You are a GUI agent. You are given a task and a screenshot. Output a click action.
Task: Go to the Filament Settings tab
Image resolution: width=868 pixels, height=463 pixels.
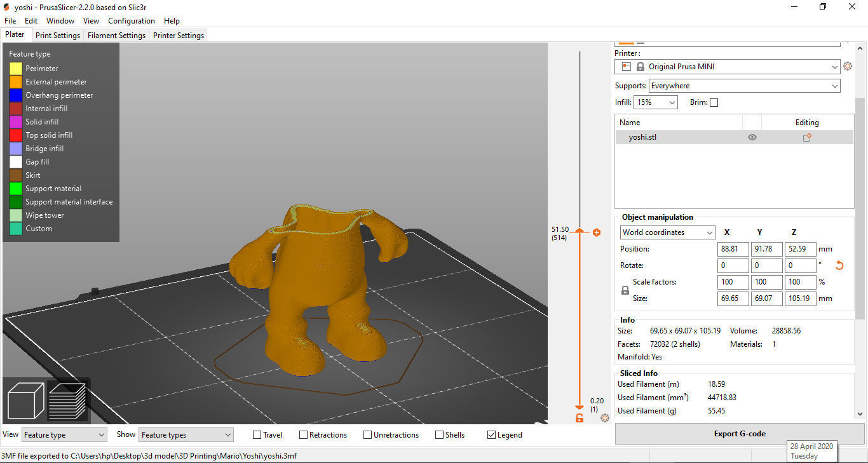(117, 36)
